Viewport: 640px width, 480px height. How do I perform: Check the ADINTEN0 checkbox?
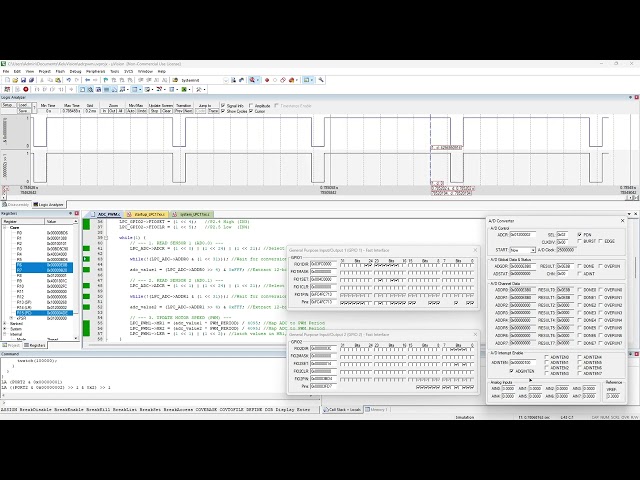tap(547, 357)
